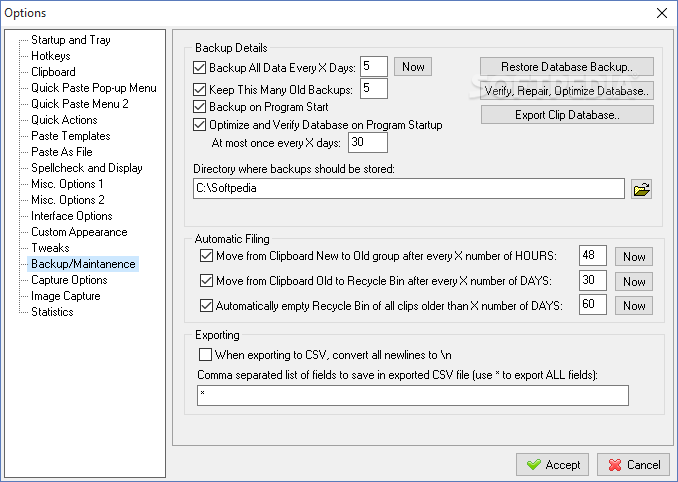Disable Backup on Program Start
The height and width of the screenshot is (482, 678).
click(199, 107)
